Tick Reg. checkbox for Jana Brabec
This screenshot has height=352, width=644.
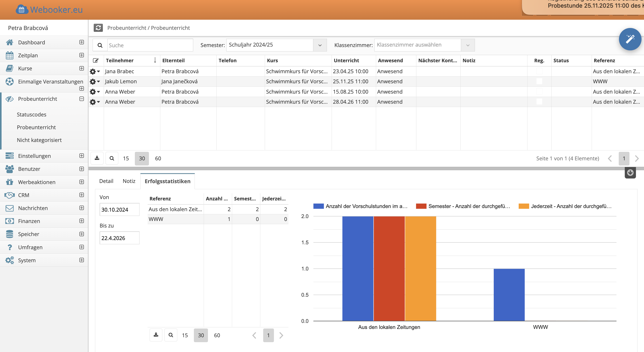539,71
